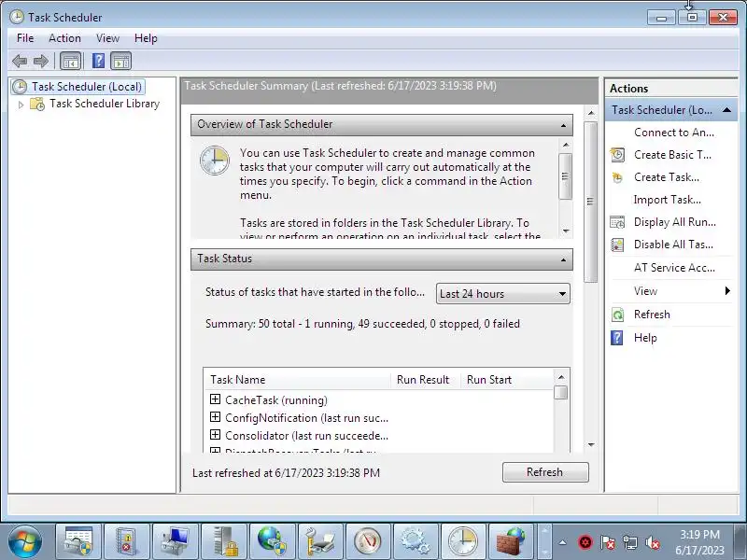
Task: Click the Create Basic Task icon in Actions
Action: coord(617,155)
